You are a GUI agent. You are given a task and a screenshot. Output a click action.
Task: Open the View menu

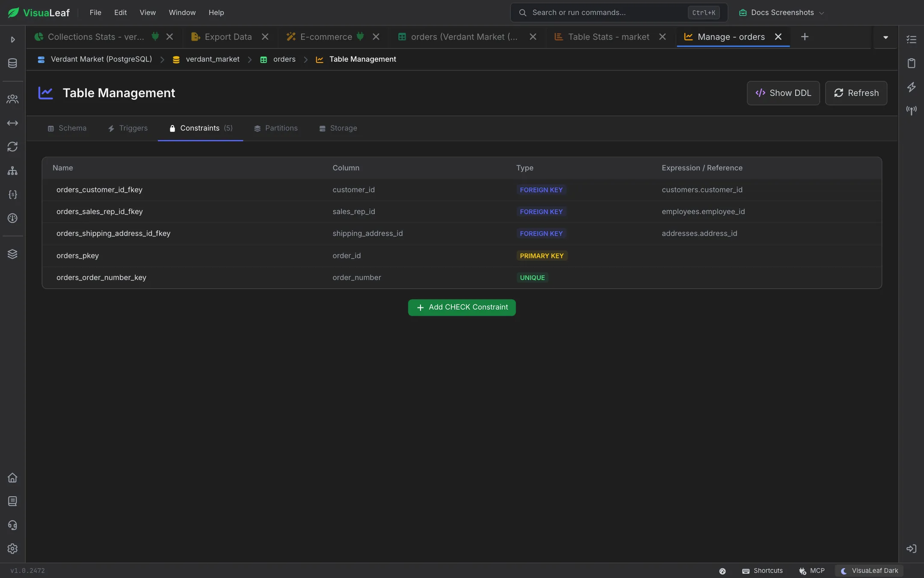148,12
